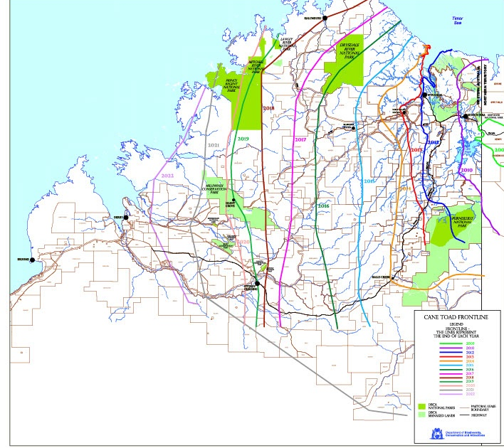Click the 2016 frontline year label on map
This screenshot has height=448, width=504.
tap(324, 206)
